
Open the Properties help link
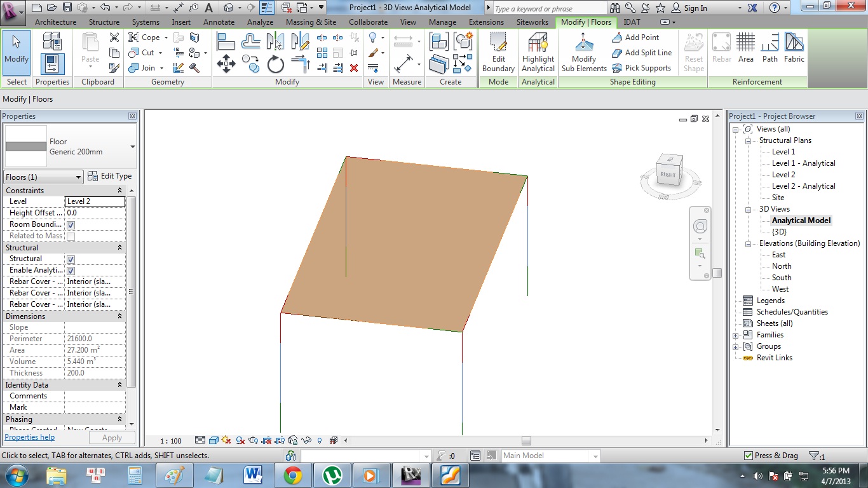pos(30,437)
